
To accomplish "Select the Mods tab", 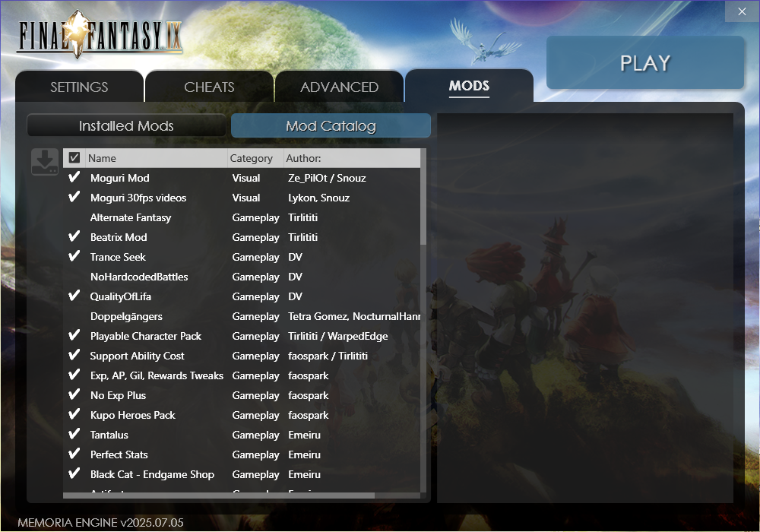I will tap(469, 86).
